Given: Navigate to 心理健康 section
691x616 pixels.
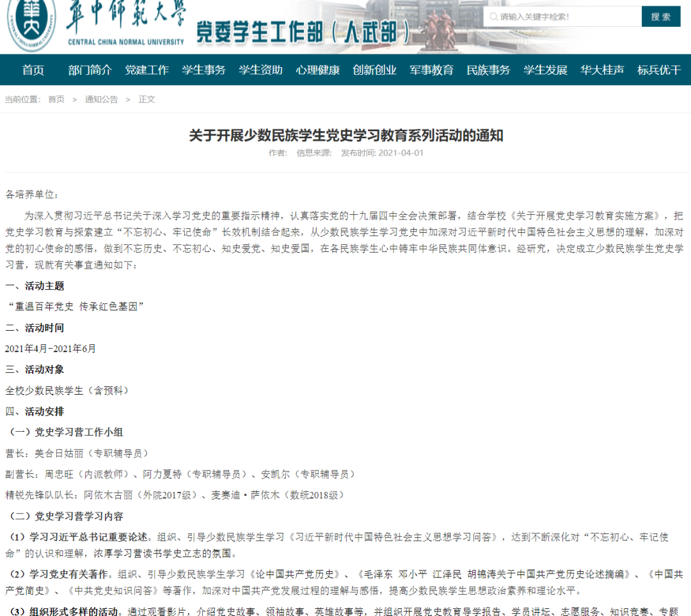Looking at the screenshot, I should (x=317, y=70).
